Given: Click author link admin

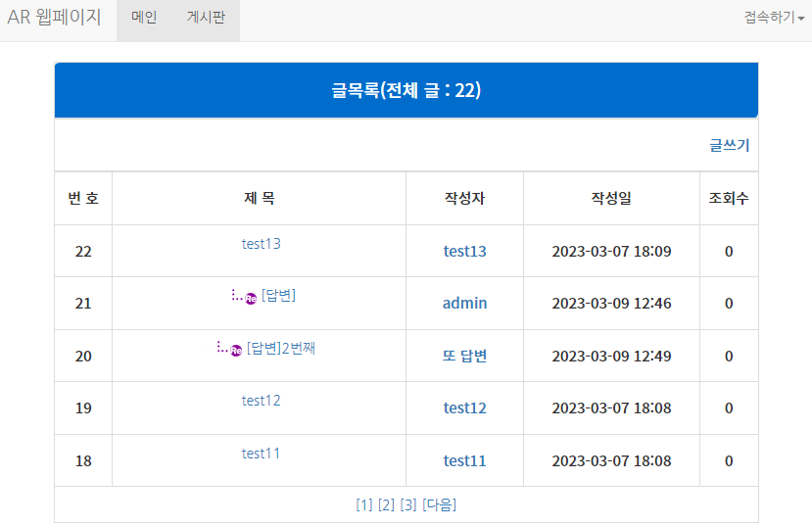Looking at the screenshot, I should click(464, 303).
